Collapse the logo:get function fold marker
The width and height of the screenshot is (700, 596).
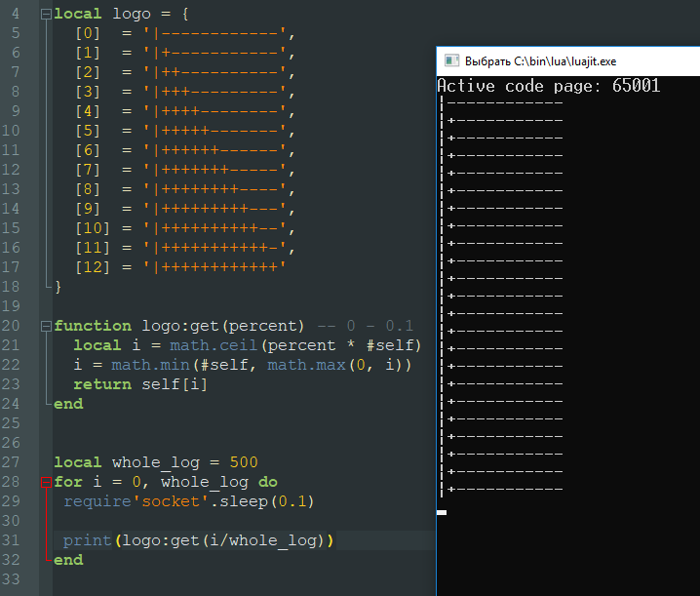click(x=46, y=326)
